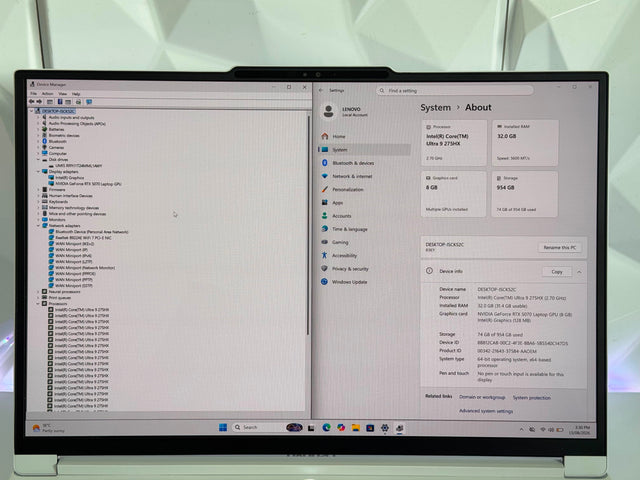Collapse the Disk drives node

39,160
